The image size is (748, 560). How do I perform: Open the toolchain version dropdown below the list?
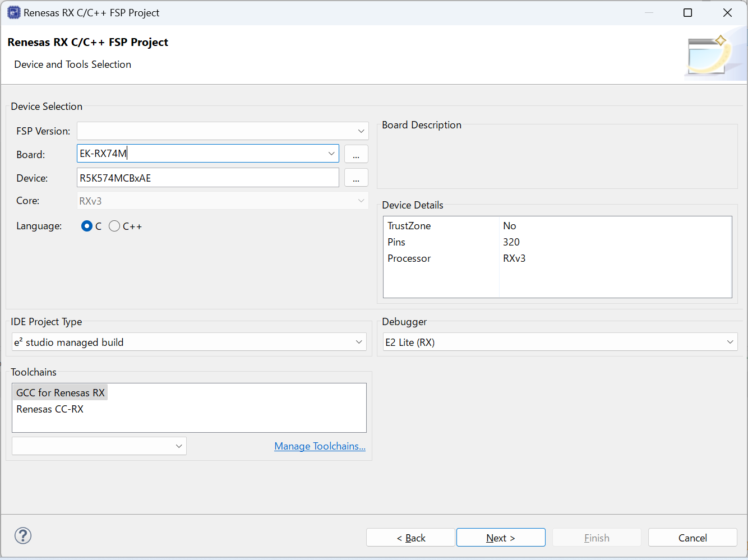[99, 446]
